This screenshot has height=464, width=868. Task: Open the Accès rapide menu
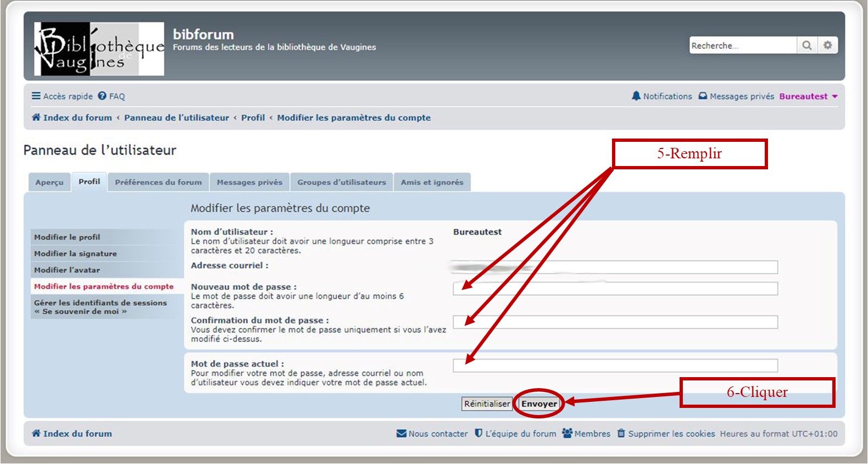coord(62,96)
